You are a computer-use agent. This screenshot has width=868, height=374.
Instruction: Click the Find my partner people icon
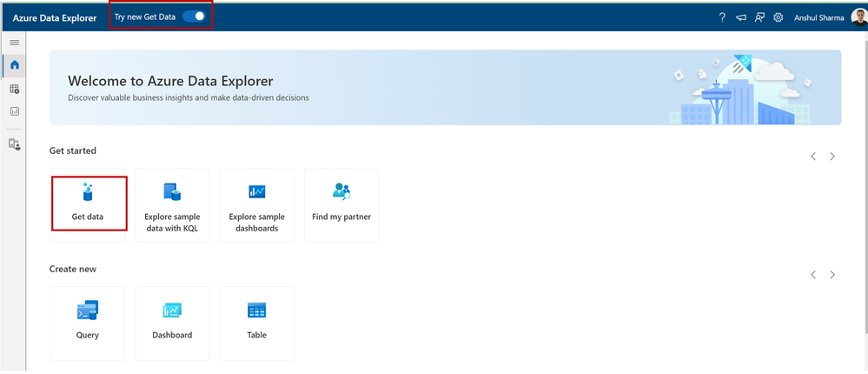341,191
